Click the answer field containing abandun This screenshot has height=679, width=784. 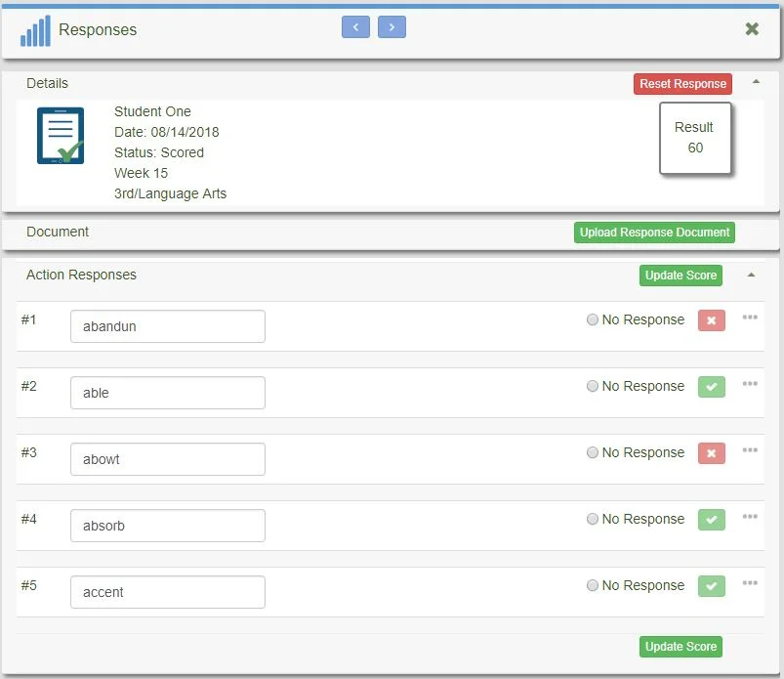[167, 326]
